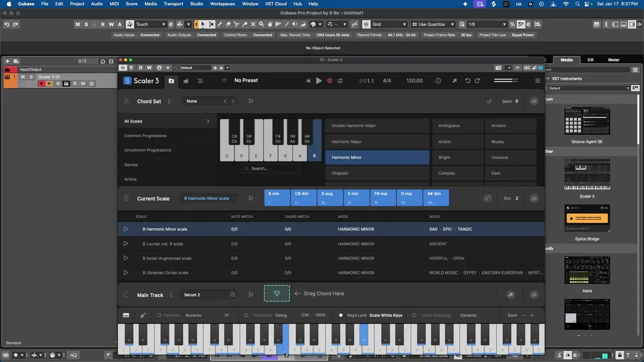This screenshot has height=362, width=644.
Task: Select the Range Selection tool
Action: tap(211, 24)
